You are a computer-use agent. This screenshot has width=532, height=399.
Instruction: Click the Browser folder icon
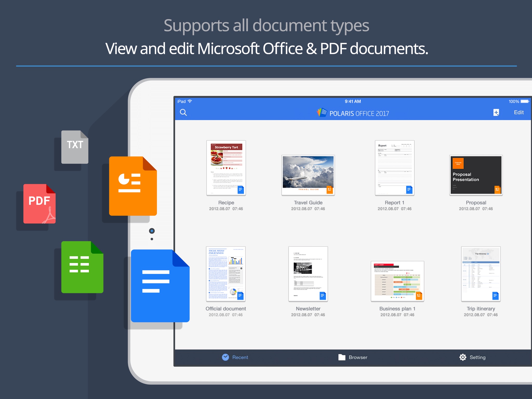(342, 357)
